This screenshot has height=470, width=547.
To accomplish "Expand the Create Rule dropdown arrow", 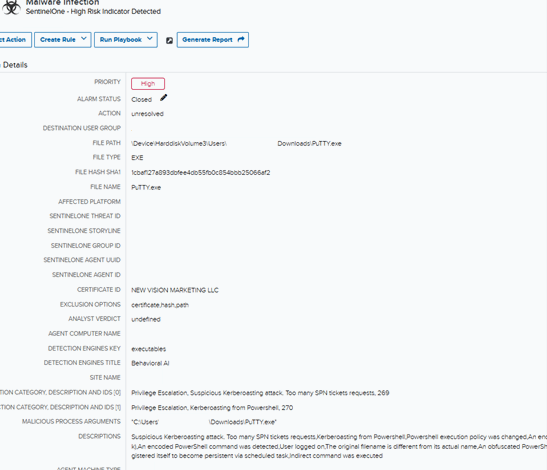I will (84, 39).
